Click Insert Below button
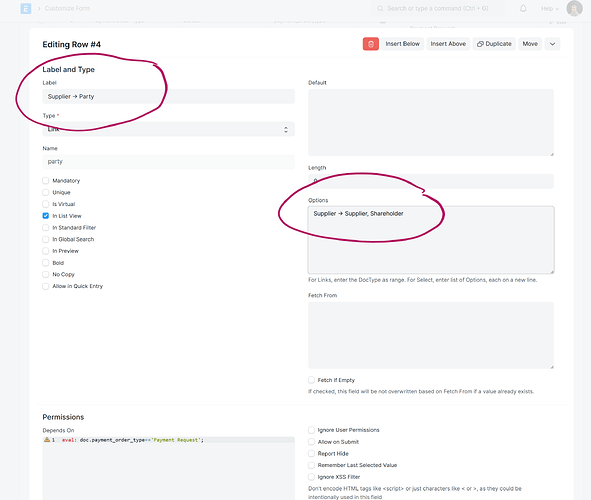The height and width of the screenshot is (500, 591). (x=402, y=44)
